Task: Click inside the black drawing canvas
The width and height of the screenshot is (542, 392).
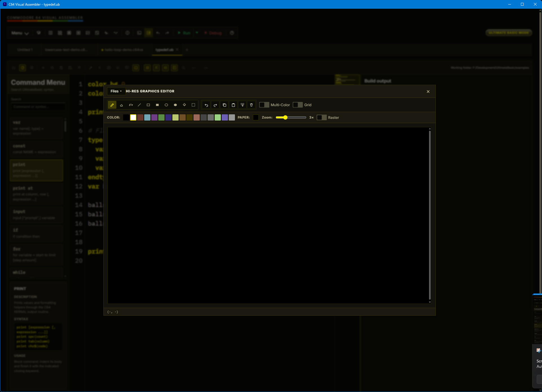Action: [268, 215]
